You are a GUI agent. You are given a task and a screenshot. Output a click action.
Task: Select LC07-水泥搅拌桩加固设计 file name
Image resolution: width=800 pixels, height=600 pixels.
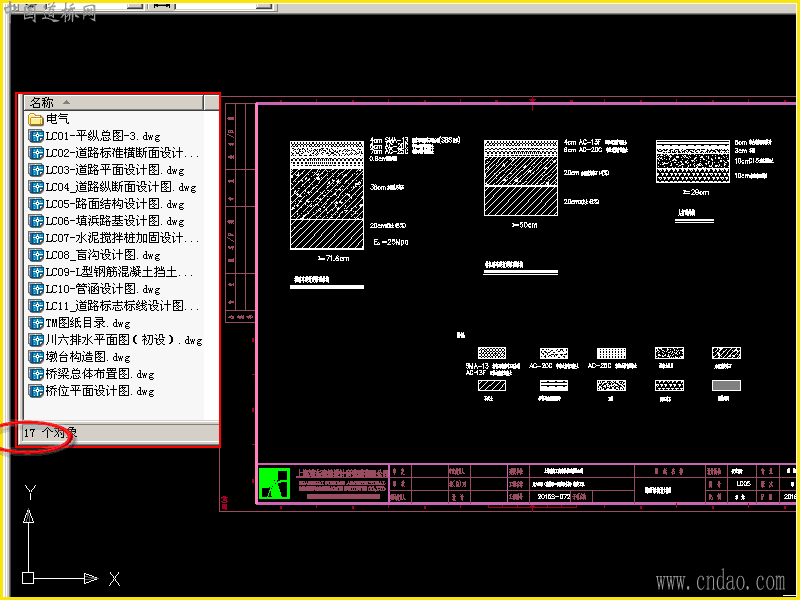coord(121,238)
